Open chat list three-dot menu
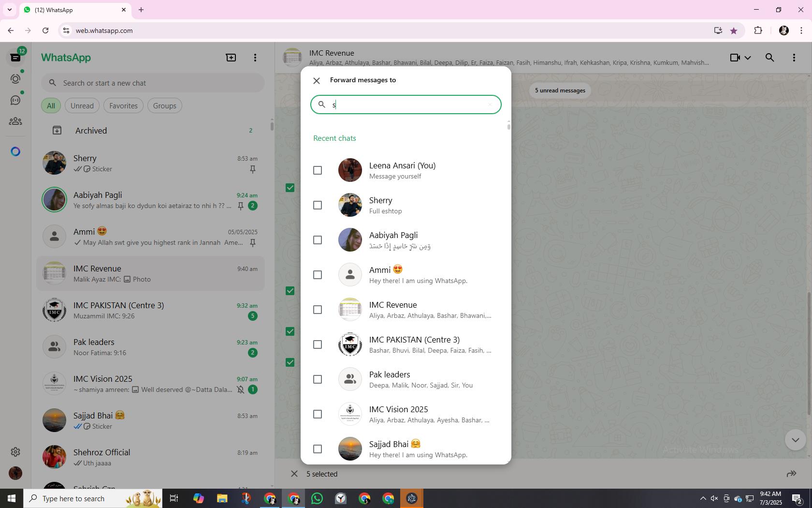Viewport: 812px width, 508px height. [x=255, y=58]
